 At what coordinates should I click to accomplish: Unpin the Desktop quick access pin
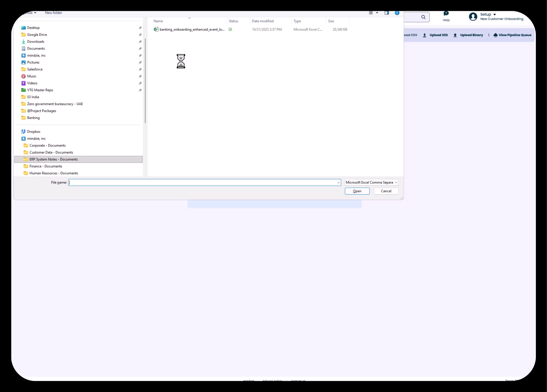pos(140,28)
